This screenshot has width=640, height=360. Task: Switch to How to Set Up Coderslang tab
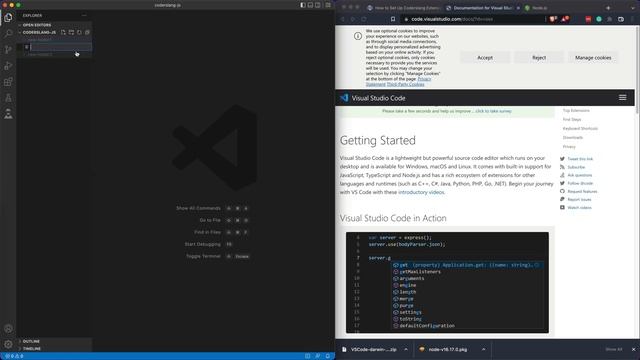(403, 8)
